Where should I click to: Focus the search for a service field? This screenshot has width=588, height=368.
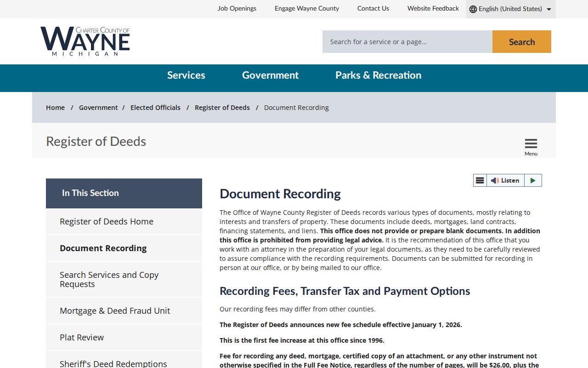coord(407,42)
